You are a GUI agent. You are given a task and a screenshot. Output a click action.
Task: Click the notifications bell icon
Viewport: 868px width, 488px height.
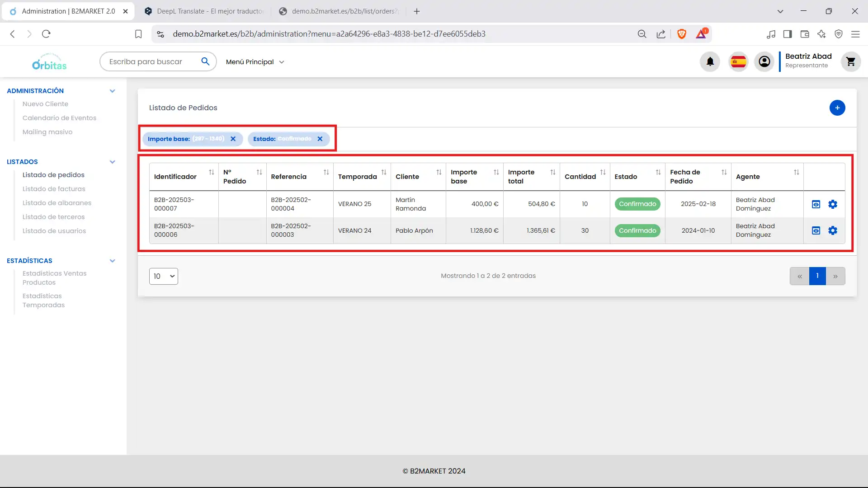point(710,61)
